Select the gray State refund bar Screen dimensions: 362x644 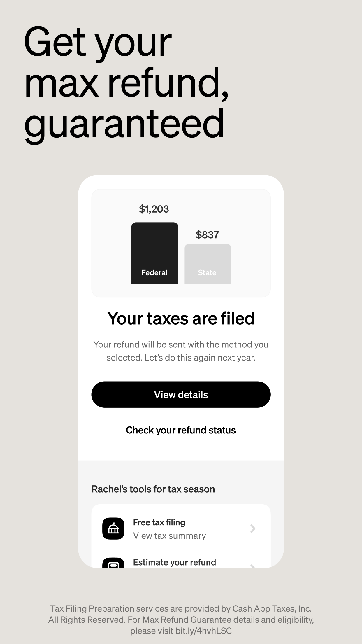pos(208,264)
